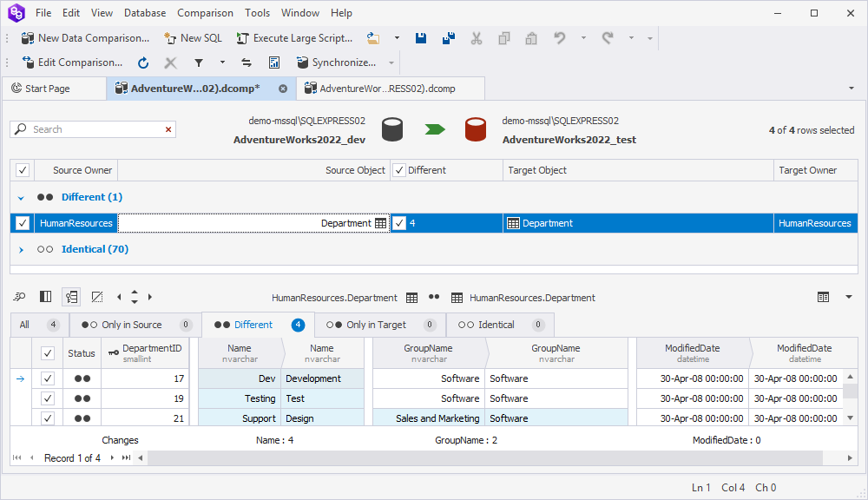
Task: Uncheck the HumanResources Department row checkbox
Action: [23, 223]
